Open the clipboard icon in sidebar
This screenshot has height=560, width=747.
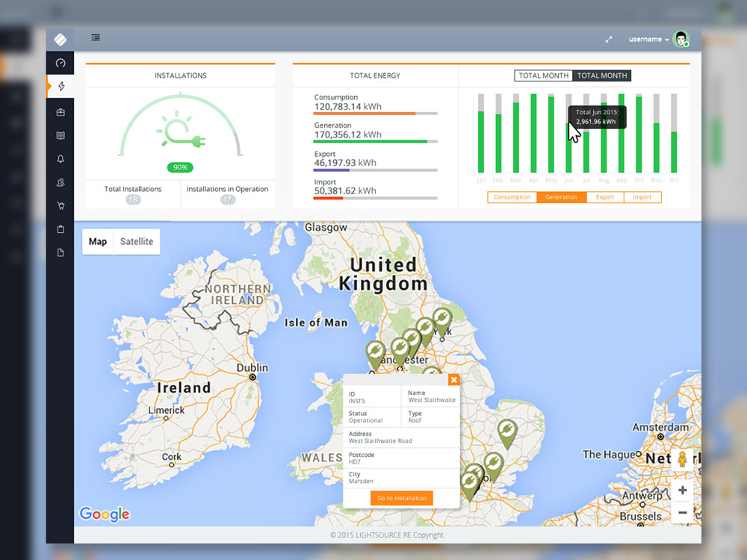61,229
